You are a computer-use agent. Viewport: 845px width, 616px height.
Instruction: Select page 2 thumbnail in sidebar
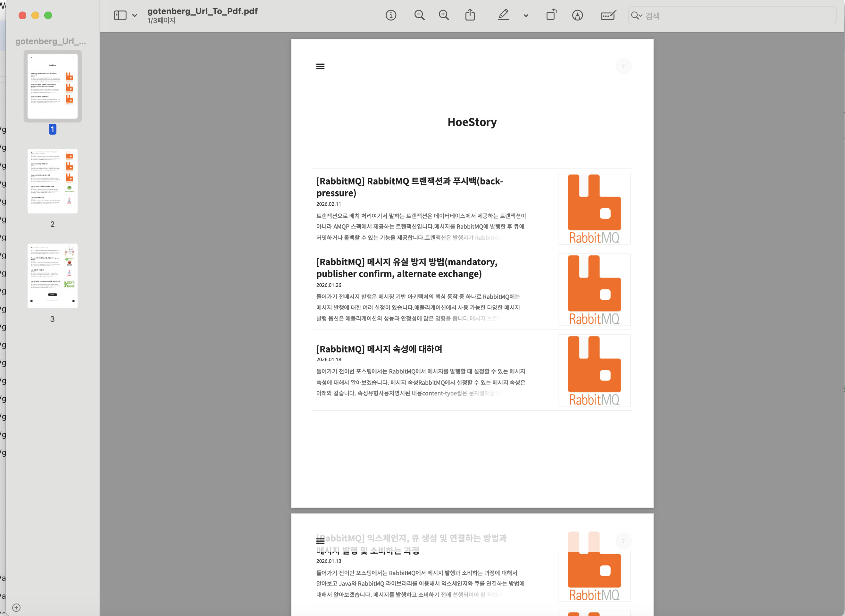point(53,181)
